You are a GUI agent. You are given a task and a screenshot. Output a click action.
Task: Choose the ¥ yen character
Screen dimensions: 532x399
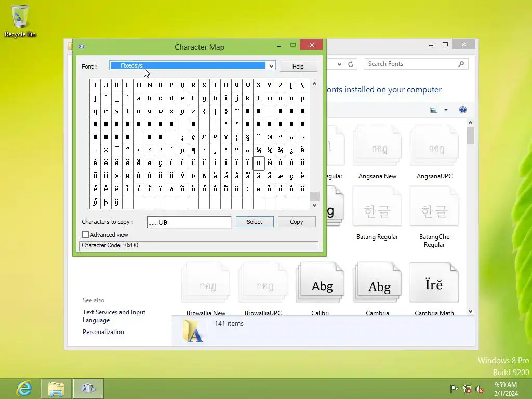(x=225, y=137)
